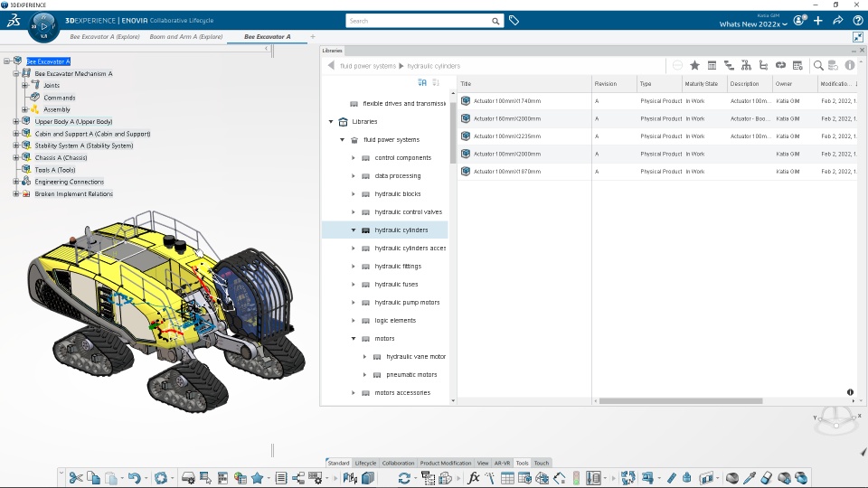The height and width of the screenshot is (488, 868).
Task: Add a new tab with plus button
Action: [x=313, y=36]
